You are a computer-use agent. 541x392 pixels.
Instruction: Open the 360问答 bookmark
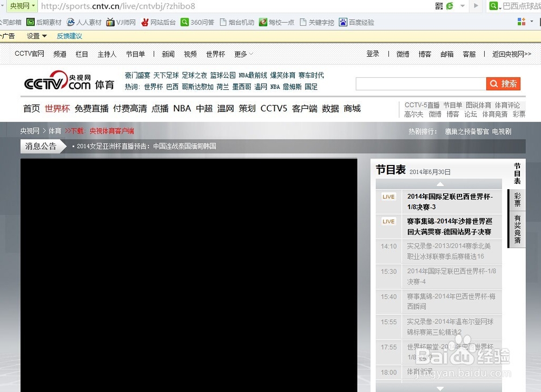pyautogui.click(x=197, y=22)
